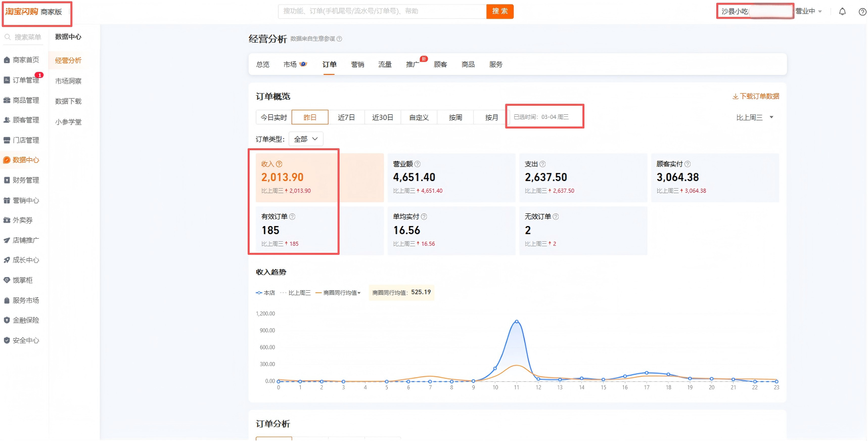Click the notification bell icon

point(842,12)
